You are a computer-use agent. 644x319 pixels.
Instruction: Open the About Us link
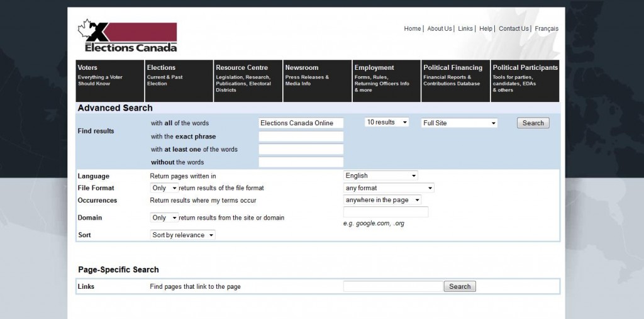tap(439, 29)
